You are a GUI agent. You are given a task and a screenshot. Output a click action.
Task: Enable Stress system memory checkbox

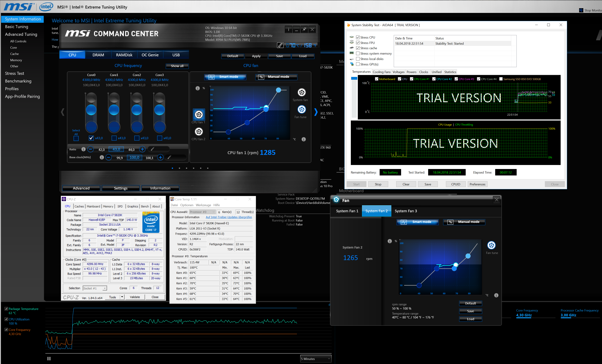358,54
